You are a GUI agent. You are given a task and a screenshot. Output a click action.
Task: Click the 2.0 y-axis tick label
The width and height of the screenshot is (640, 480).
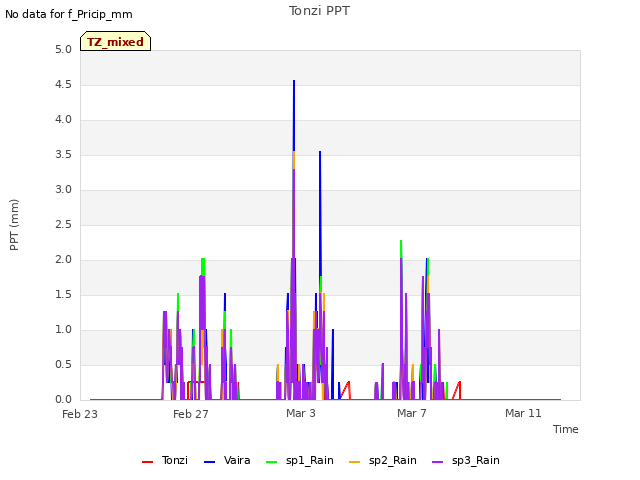(64, 260)
